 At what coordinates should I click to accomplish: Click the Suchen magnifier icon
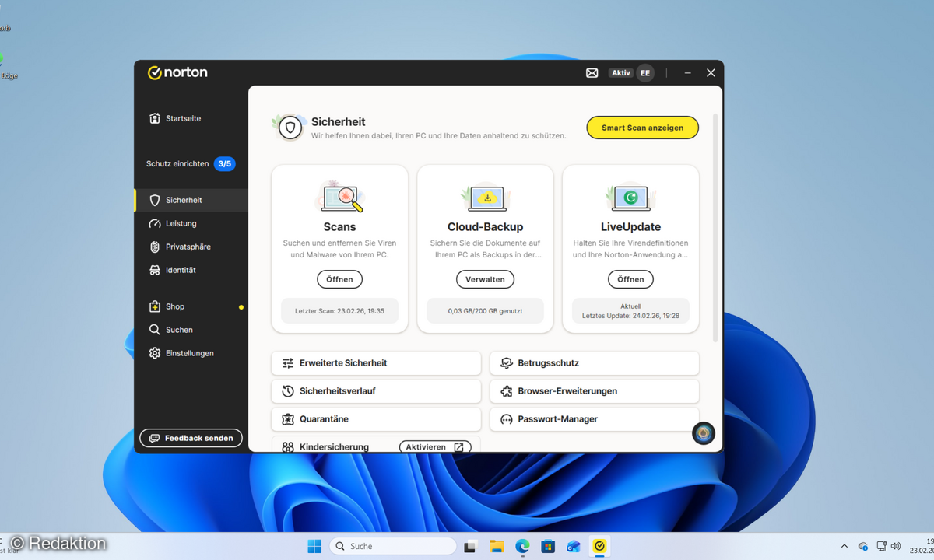pos(154,329)
